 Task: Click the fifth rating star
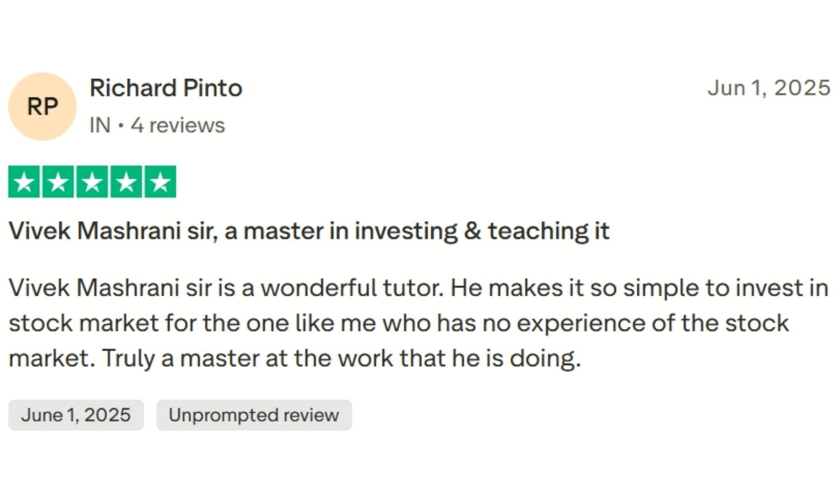(160, 182)
